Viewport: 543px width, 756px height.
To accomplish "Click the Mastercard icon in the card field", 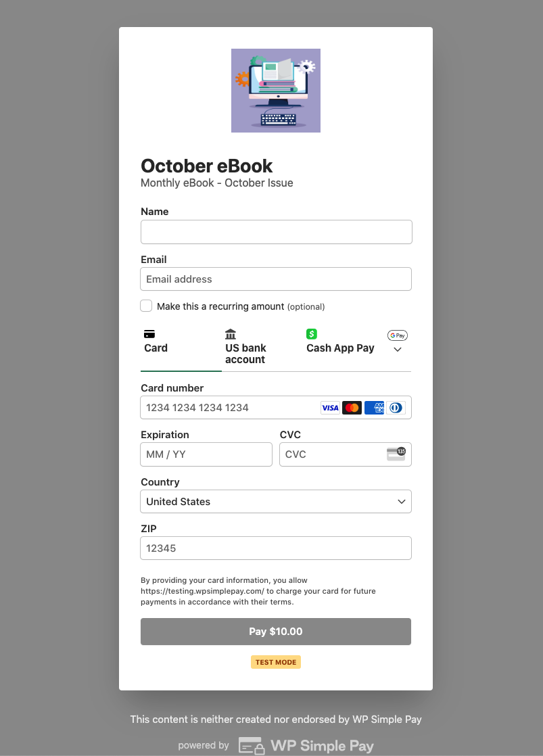I will pyautogui.click(x=352, y=408).
